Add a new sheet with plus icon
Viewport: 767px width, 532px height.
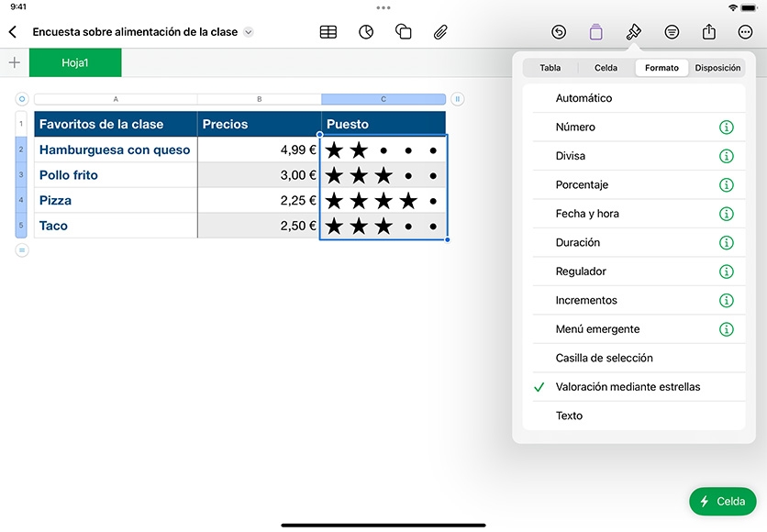click(x=15, y=62)
